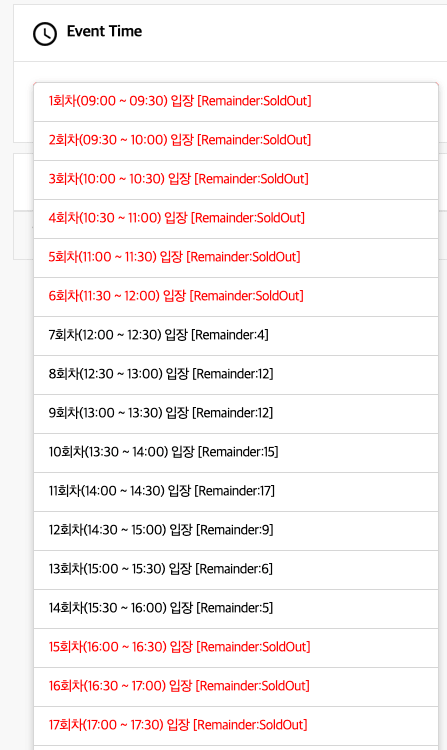
Task: Select sold-out session 15 (16:00 ~ 16:30)
Action: (236, 648)
